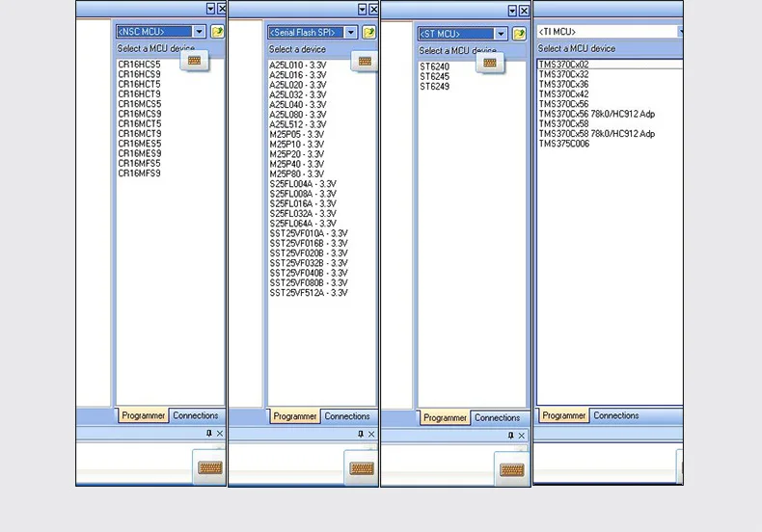The width and height of the screenshot is (762, 532).
Task: Select A25L512 - 3.3V device
Action: [x=298, y=124]
